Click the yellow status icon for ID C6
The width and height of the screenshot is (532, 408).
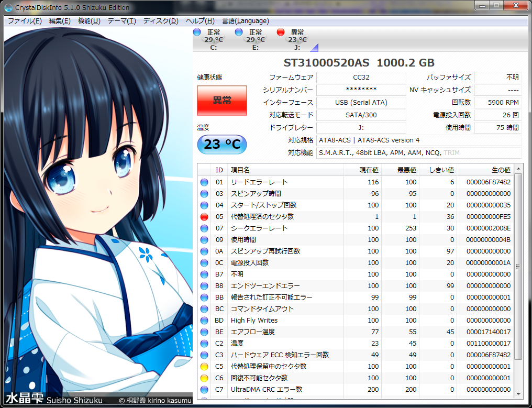coord(204,378)
